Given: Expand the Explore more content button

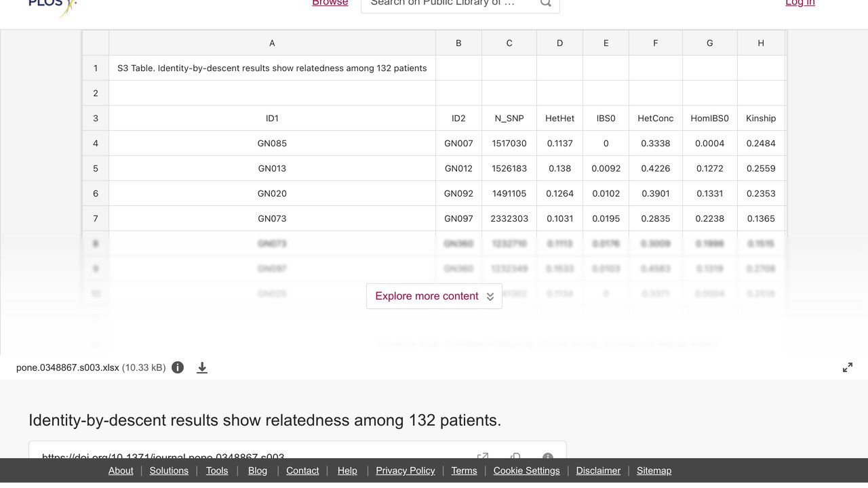Looking at the screenshot, I should click(434, 296).
